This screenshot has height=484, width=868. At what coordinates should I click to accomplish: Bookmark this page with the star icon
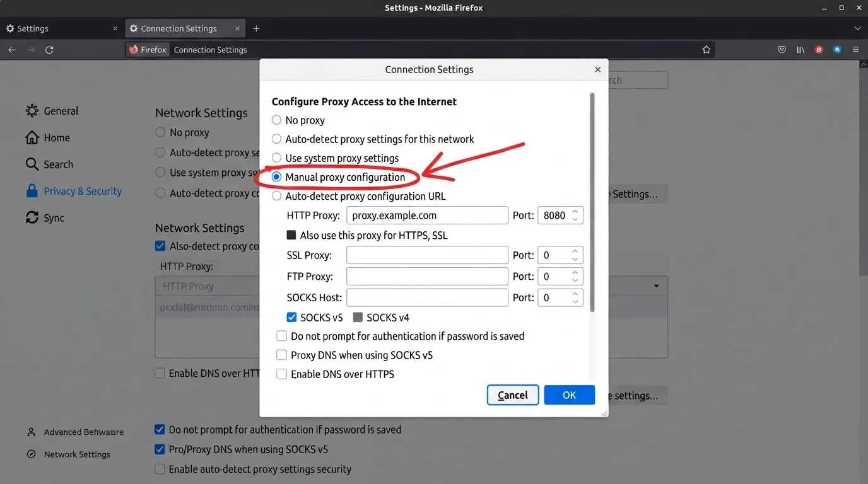tap(707, 50)
